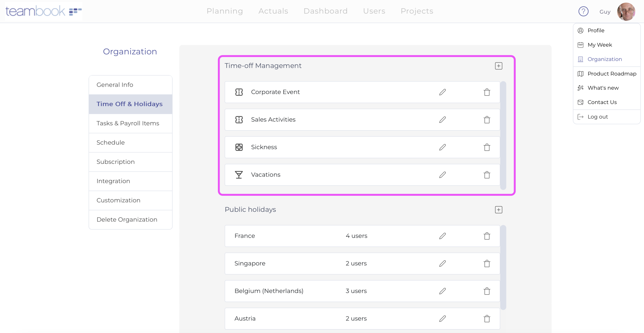Image resolution: width=644 pixels, height=333 pixels.
Task: Choose Profile from the user menu
Action: tap(596, 30)
